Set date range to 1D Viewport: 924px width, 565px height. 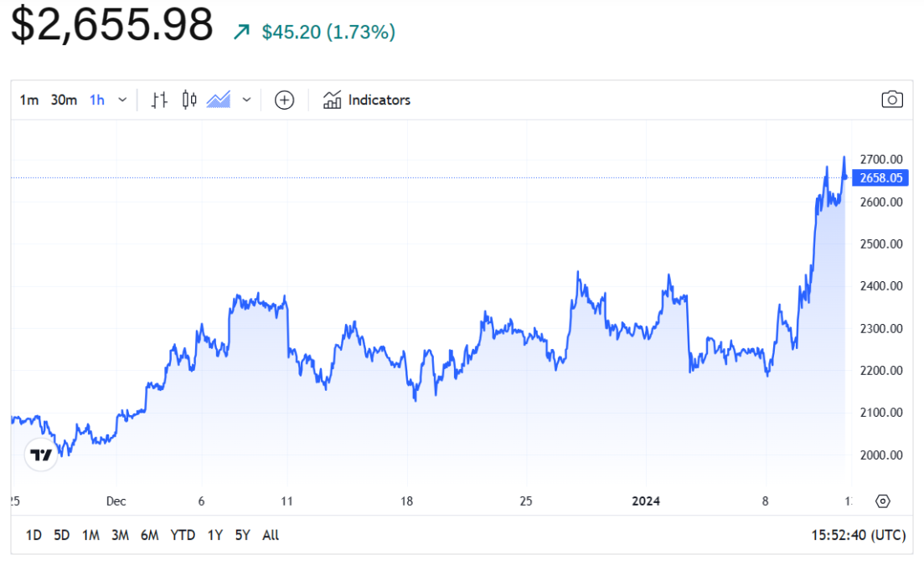(x=34, y=535)
